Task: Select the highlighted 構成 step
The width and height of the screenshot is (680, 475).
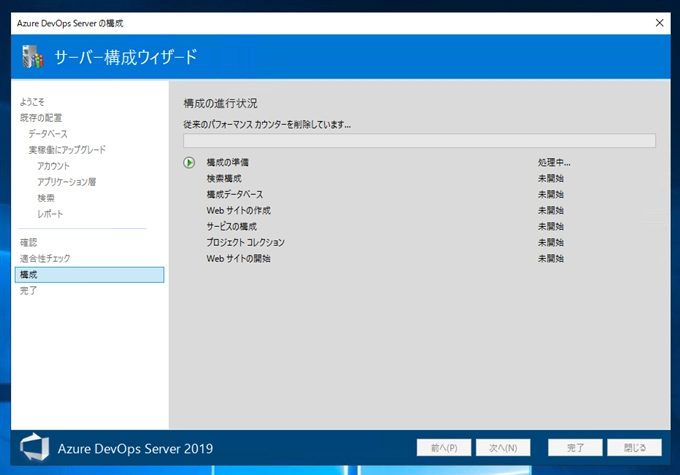Action: point(89,275)
